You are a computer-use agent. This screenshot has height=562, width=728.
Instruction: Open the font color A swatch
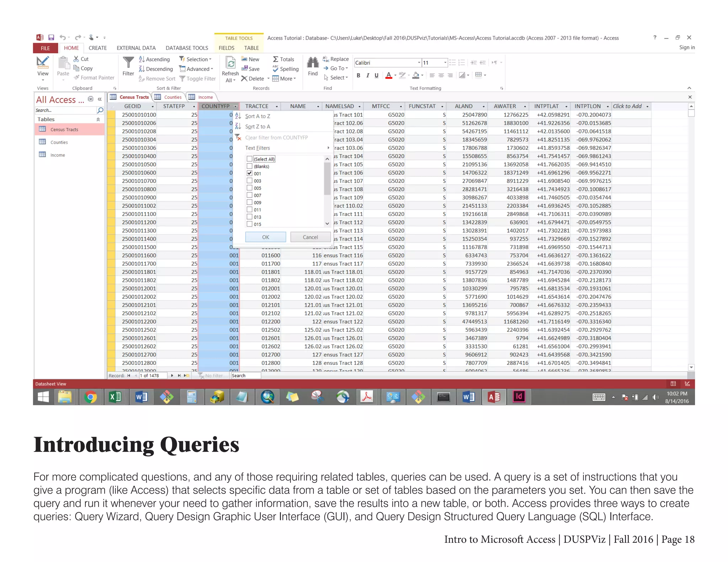[389, 75]
